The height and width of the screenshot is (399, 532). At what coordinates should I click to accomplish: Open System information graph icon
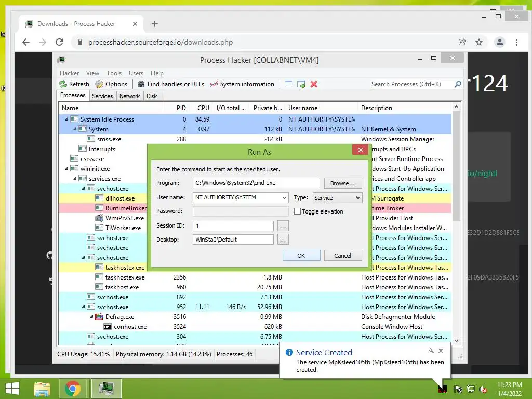pos(214,84)
